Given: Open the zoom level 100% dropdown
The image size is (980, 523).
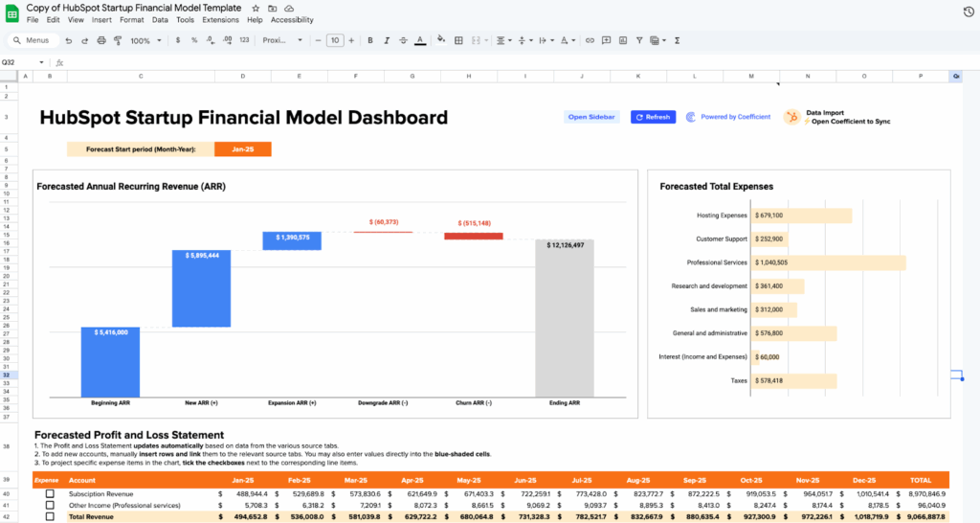Looking at the screenshot, I should point(145,40).
